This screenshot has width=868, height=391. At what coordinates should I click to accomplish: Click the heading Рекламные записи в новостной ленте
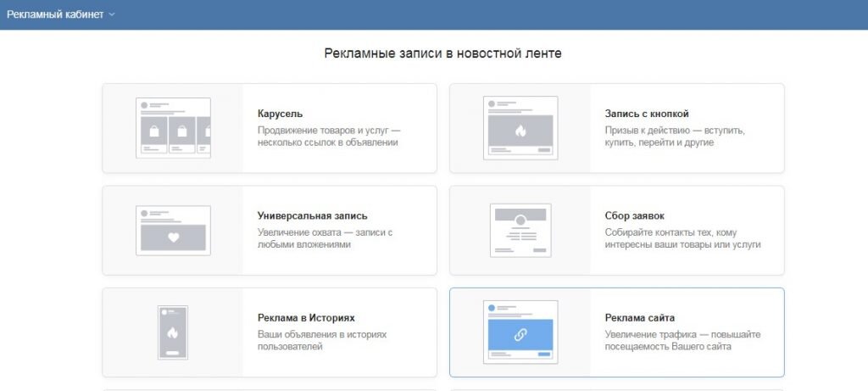(x=442, y=53)
